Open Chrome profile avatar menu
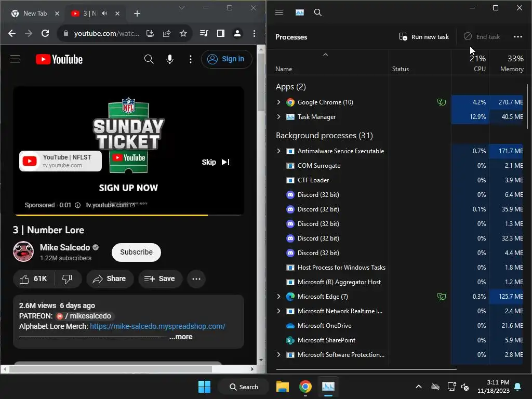This screenshot has width=532, height=399. pyautogui.click(x=237, y=33)
